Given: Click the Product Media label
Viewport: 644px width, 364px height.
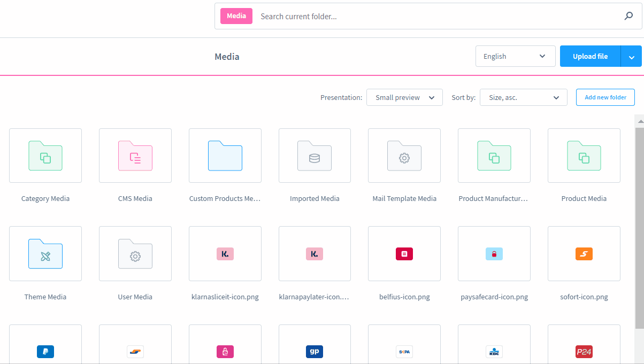Looking at the screenshot, I should click(584, 198).
